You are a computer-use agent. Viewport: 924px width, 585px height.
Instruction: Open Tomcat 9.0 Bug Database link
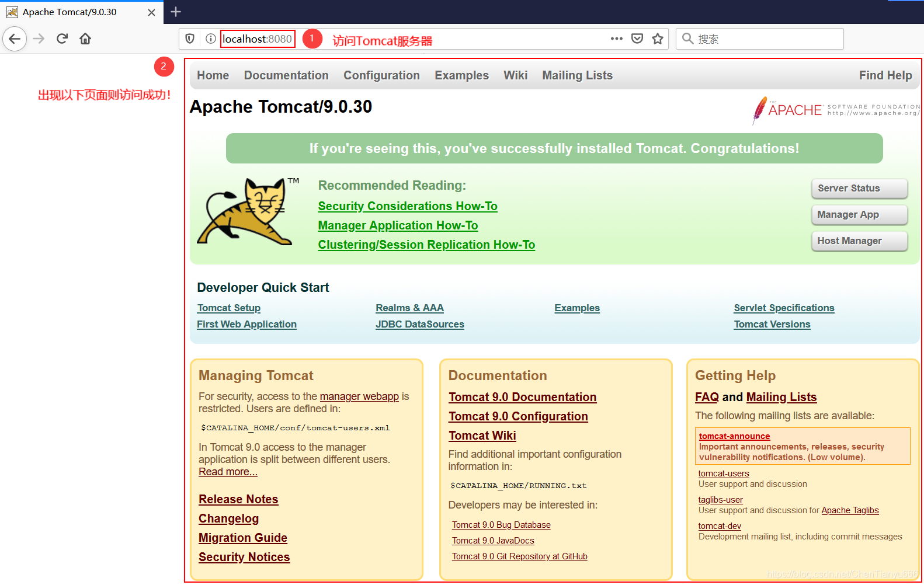click(x=501, y=525)
